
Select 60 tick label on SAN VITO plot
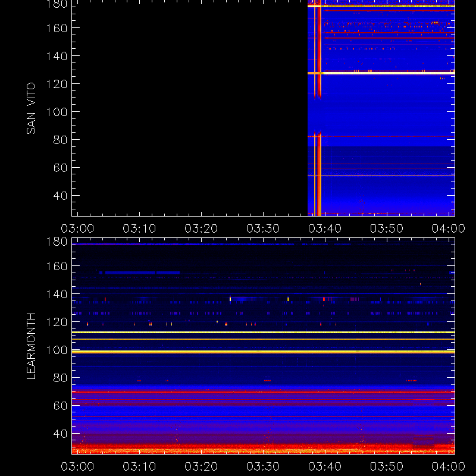click(60, 168)
